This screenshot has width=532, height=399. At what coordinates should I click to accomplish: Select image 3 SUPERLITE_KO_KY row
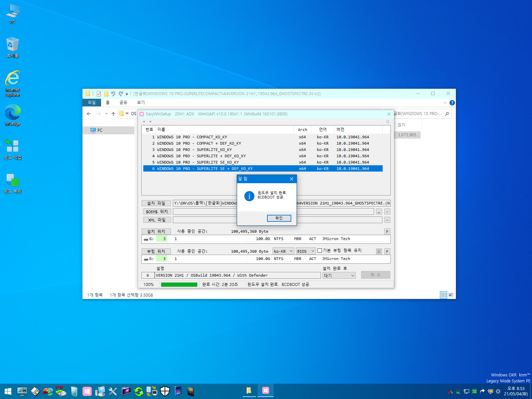pos(263,150)
